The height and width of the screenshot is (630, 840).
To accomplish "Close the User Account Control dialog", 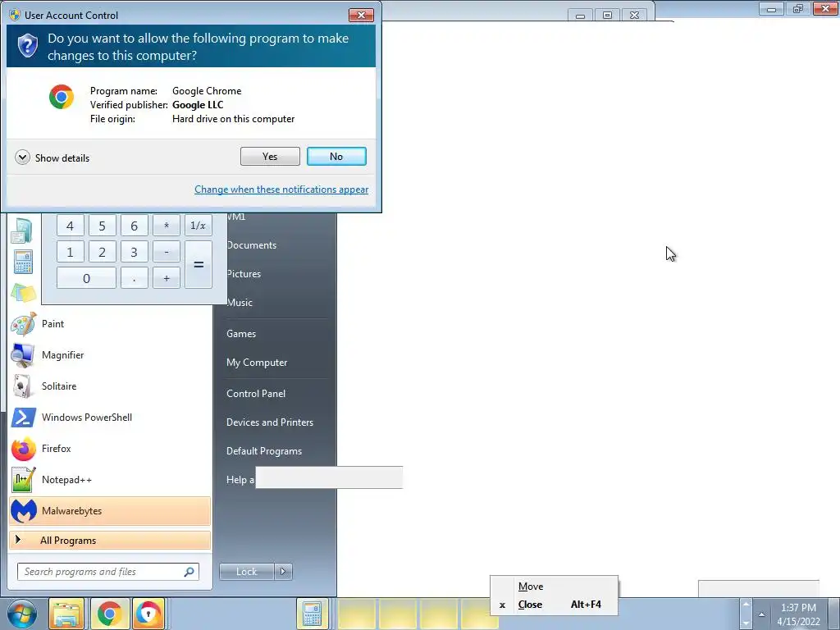I will (x=361, y=15).
